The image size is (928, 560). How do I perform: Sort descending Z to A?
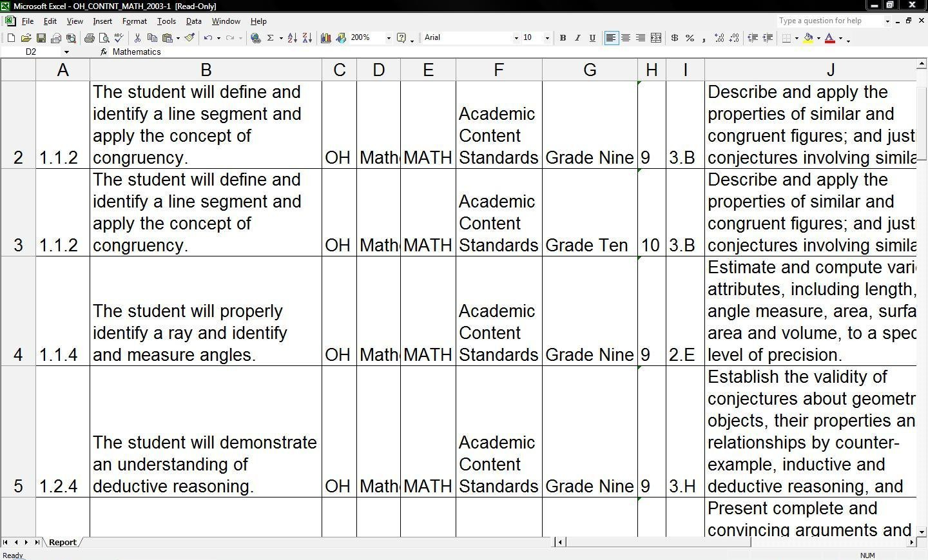[x=307, y=38]
